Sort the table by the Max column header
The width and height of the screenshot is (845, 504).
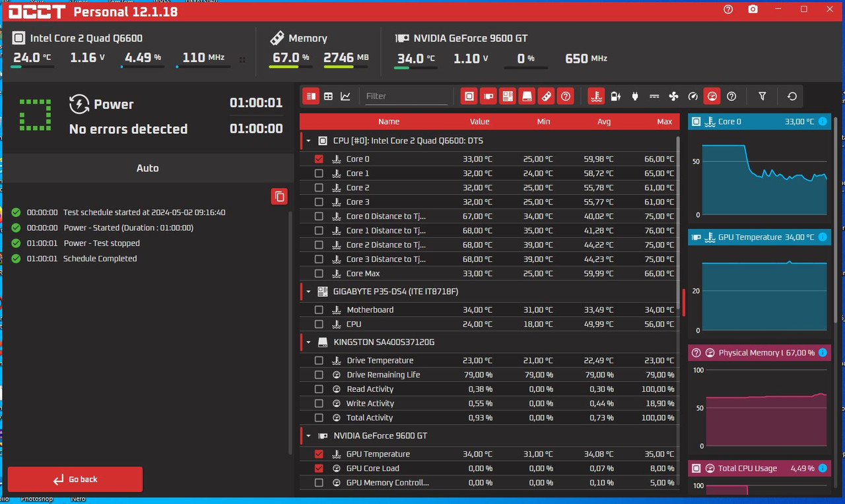tap(665, 121)
